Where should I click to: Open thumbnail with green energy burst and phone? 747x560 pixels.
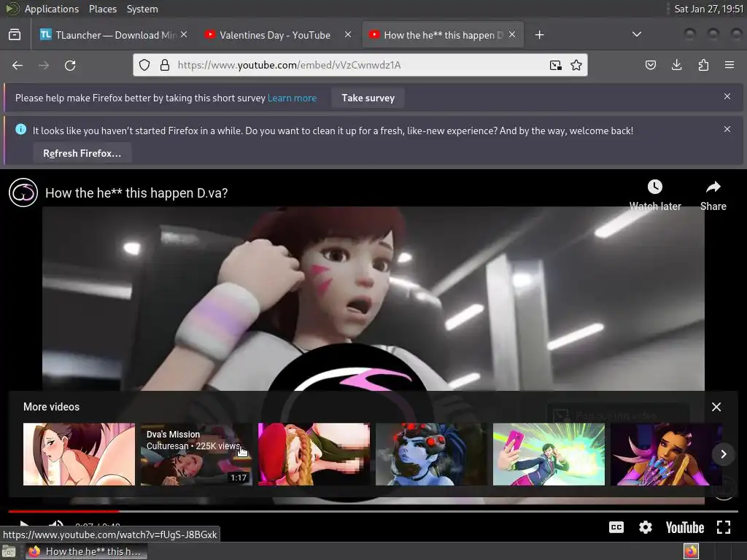(x=549, y=454)
